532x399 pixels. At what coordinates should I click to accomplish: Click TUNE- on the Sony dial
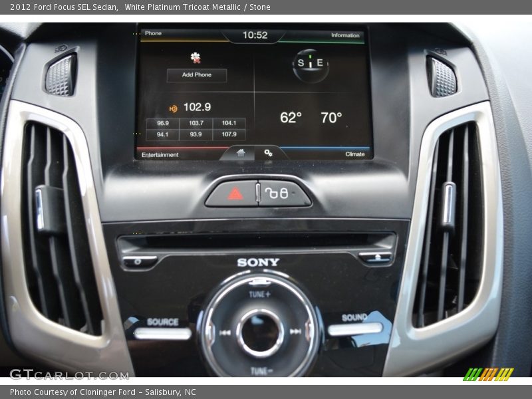[261, 371]
